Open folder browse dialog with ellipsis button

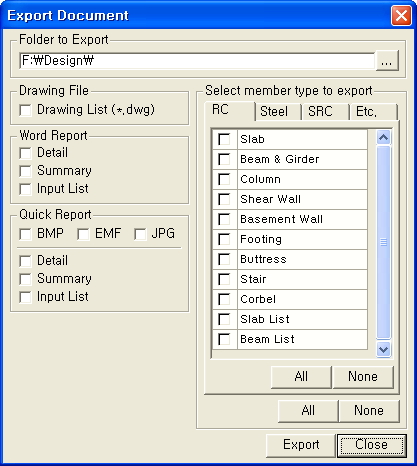(x=387, y=61)
